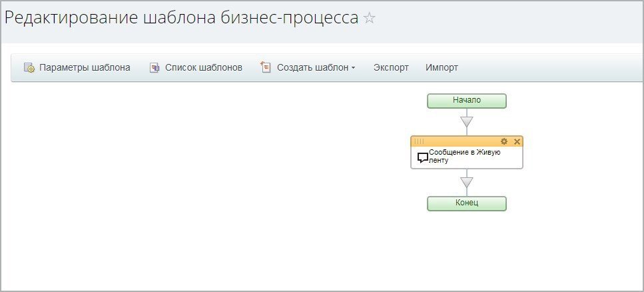Click the speech bubble icon in the activity
Viewport: 644px width, 292px height.
(x=422, y=158)
